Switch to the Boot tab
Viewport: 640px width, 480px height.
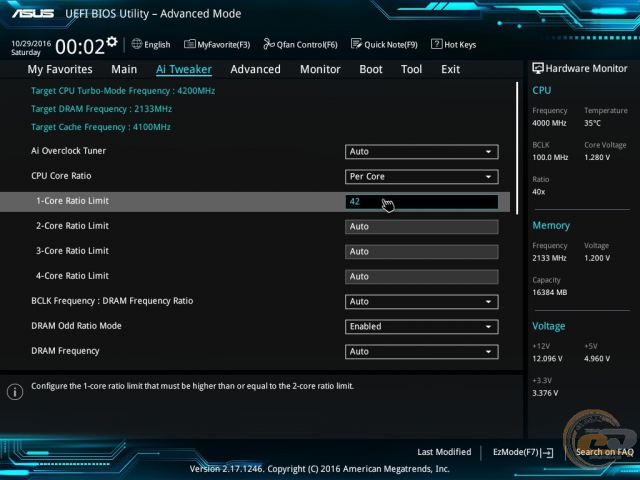(x=371, y=69)
